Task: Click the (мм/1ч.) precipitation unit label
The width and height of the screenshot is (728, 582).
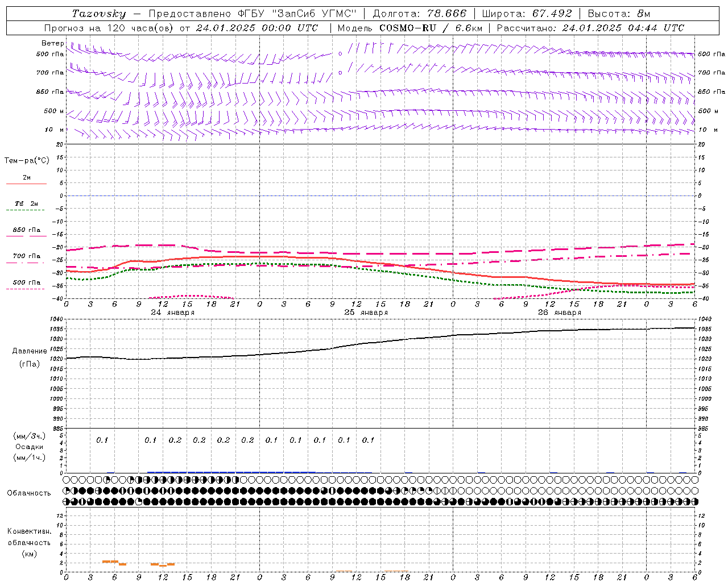Action: [30, 458]
